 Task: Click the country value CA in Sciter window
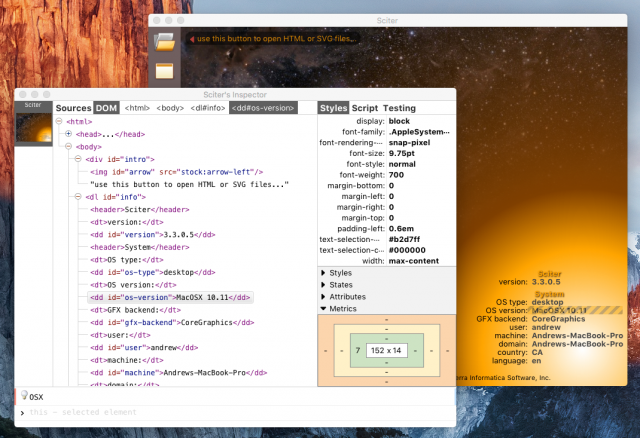pyautogui.click(x=537, y=352)
